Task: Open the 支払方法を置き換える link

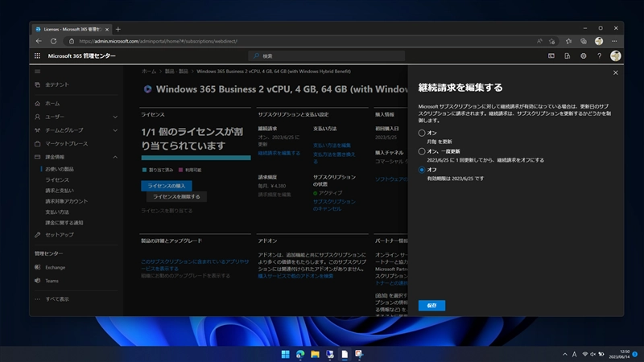Action: pos(334,158)
